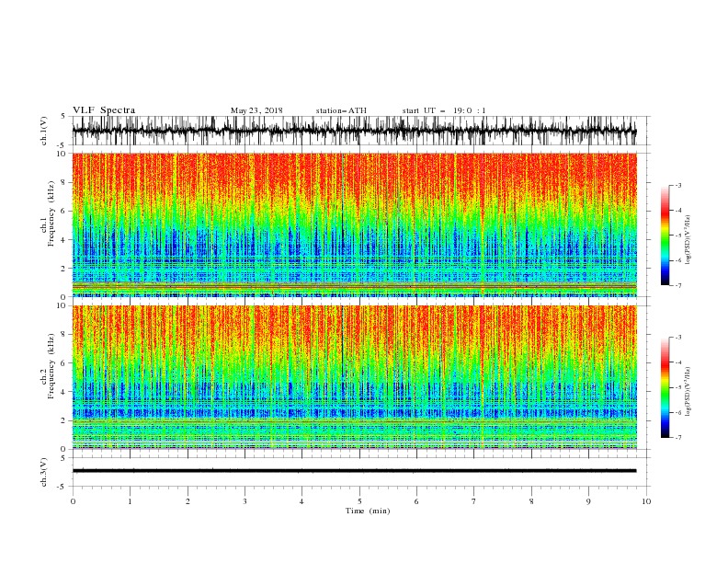The width and height of the screenshot is (728, 563).
Task: Click the "ch.1(V)" axis label
Action: point(44,131)
